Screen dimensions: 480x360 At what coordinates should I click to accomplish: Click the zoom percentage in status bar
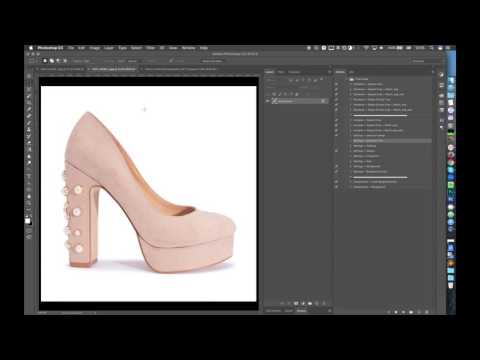tap(43, 313)
